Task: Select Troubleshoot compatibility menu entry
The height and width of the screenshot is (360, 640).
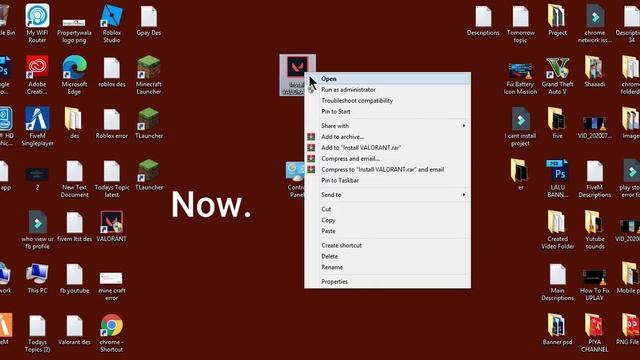Action: 387,100
